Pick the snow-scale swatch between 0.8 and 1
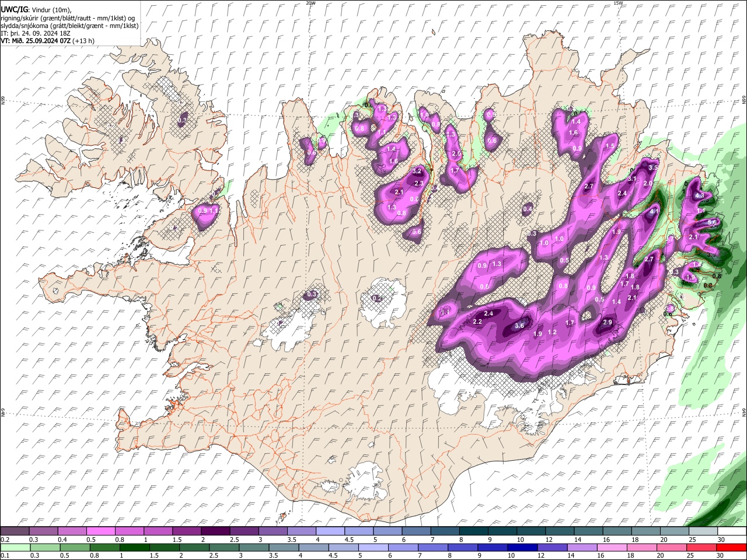 click(x=129, y=531)
